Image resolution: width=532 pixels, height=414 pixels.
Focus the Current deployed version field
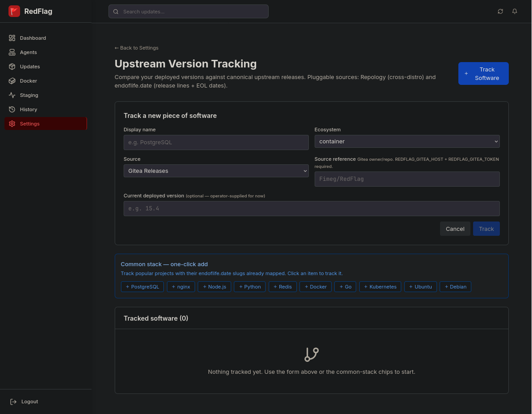point(312,209)
